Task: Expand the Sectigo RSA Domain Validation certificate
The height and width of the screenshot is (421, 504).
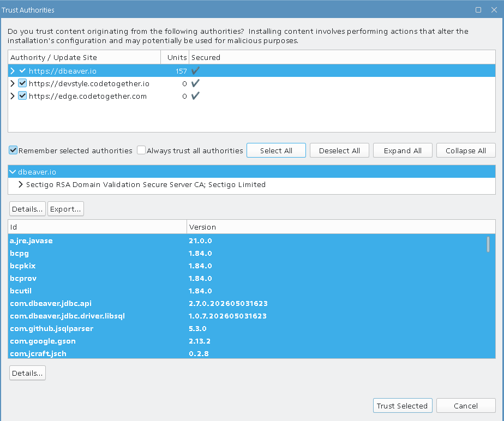Action: tap(21, 184)
